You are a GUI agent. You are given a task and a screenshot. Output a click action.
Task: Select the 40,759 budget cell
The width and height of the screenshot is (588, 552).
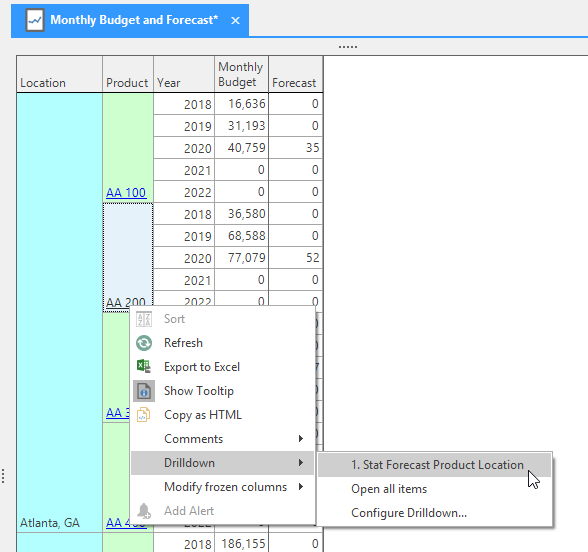pyautogui.click(x=241, y=148)
